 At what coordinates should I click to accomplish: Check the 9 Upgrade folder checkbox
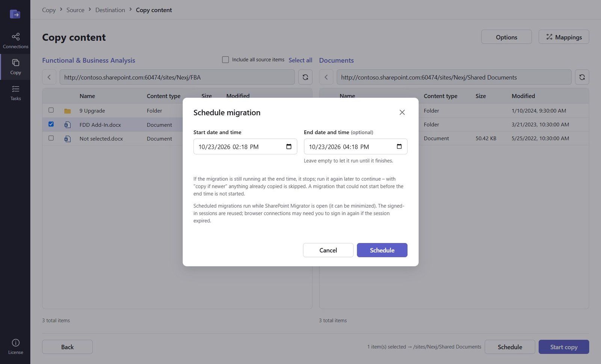[x=51, y=110]
